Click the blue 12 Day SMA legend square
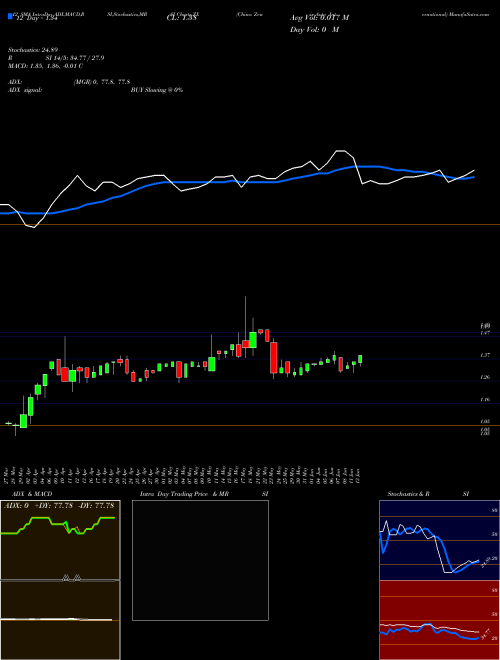Screen dimensions: 500x660 [10, 17]
